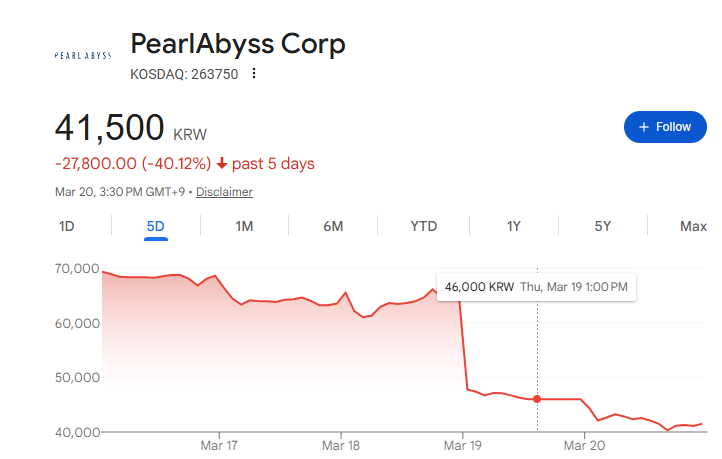
Task: Show the 1M price history
Action: click(244, 226)
